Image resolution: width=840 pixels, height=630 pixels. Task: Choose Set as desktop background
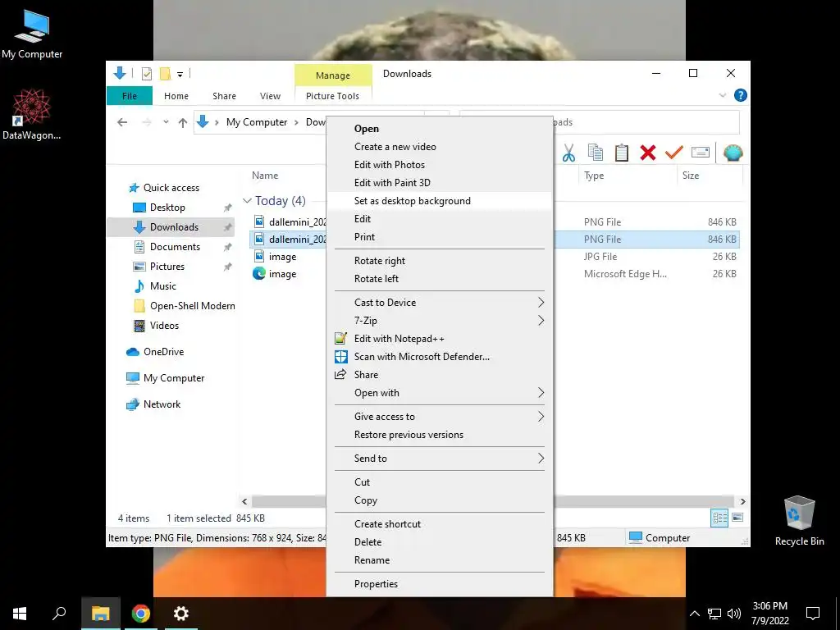(439, 201)
